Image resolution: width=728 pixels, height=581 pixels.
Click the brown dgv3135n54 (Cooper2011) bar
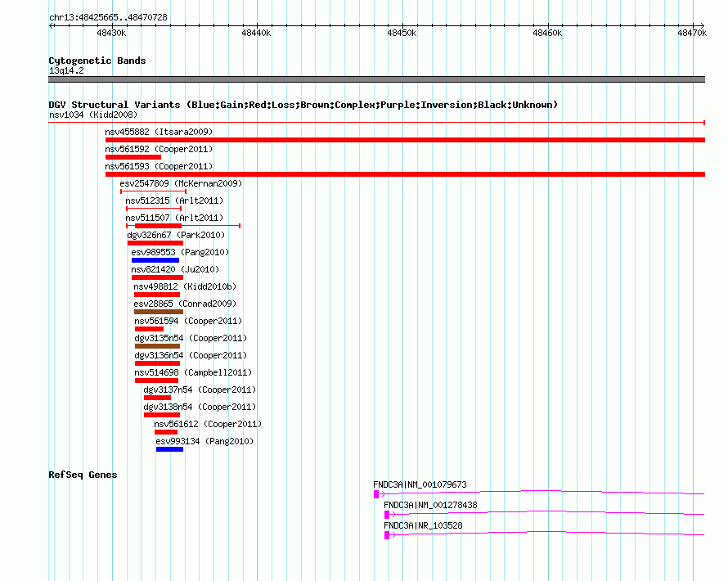pyautogui.click(x=157, y=346)
